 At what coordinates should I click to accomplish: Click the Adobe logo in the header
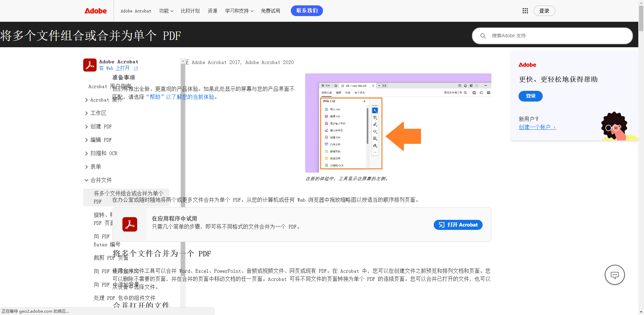pos(96,11)
